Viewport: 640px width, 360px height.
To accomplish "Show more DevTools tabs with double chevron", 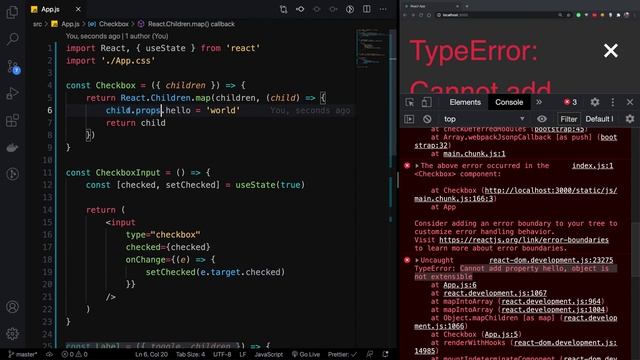I will pos(539,102).
